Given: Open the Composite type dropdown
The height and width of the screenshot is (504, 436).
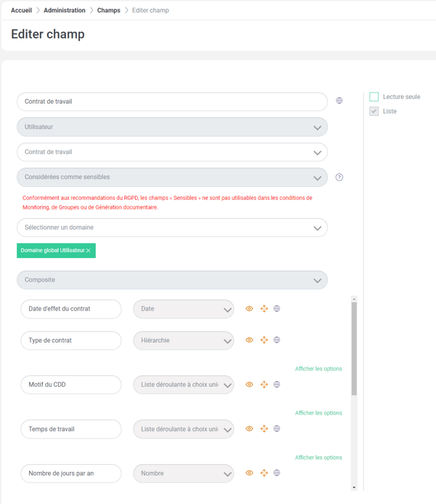Looking at the screenshot, I should pyautogui.click(x=172, y=280).
